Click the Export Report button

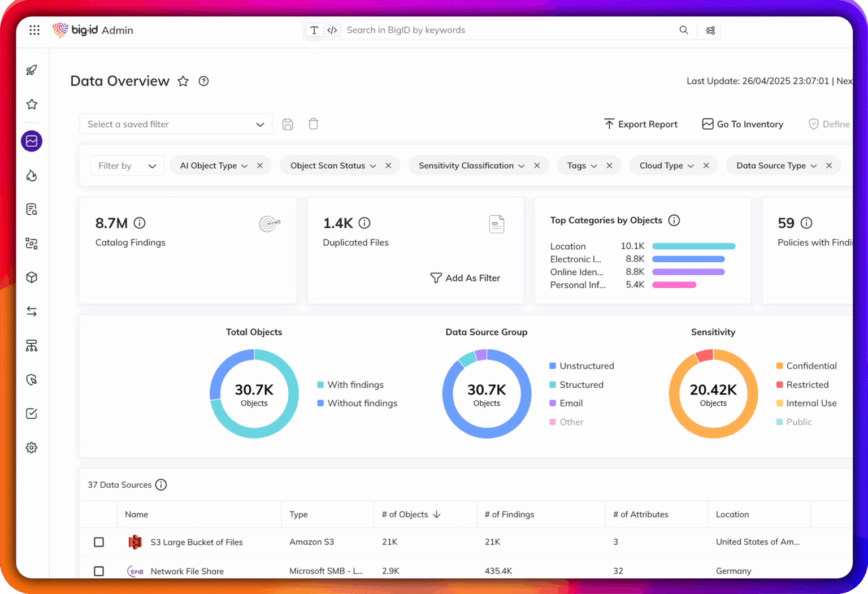coord(641,124)
